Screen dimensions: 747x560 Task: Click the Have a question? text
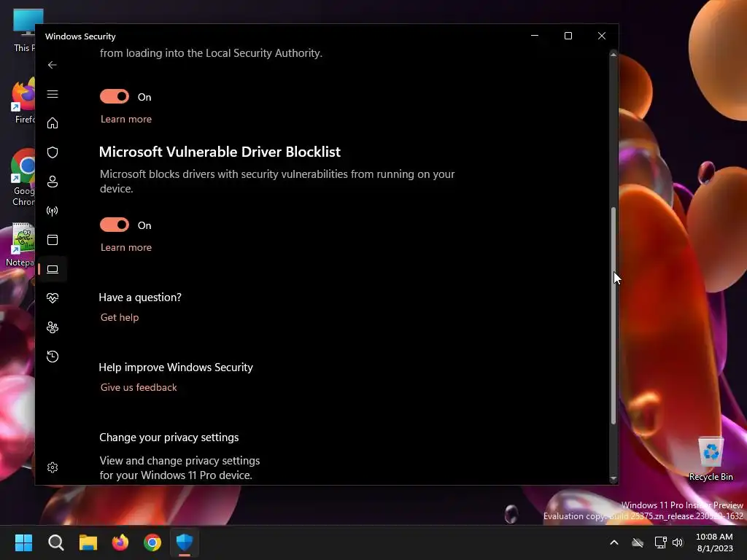point(140,297)
